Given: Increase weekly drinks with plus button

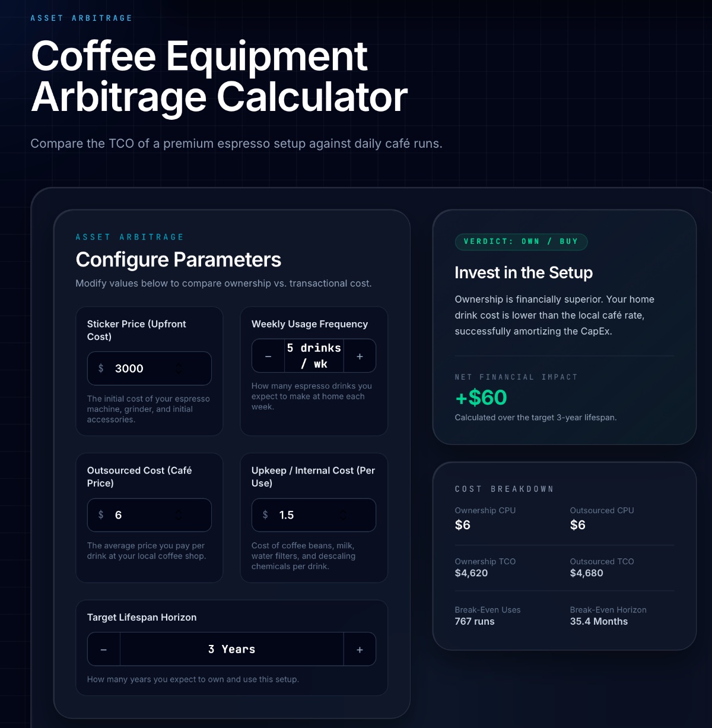Looking at the screenshot, I should (360, 356).
